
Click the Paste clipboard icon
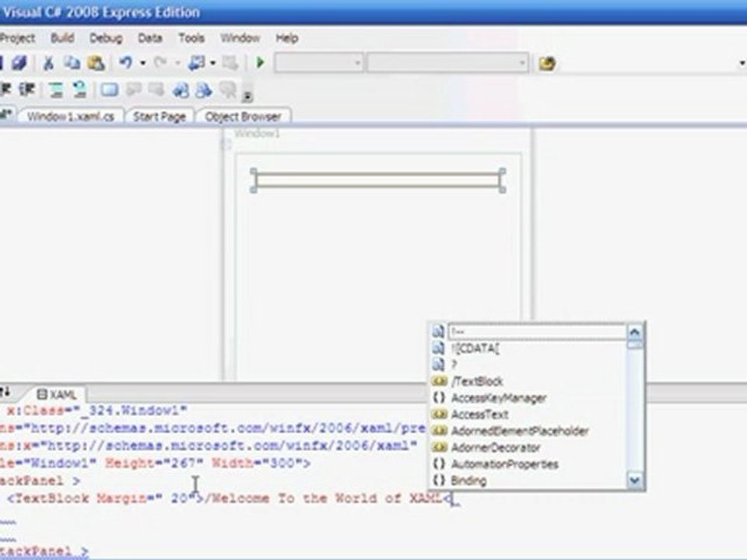pyautogui.click(x=96, y=63)
